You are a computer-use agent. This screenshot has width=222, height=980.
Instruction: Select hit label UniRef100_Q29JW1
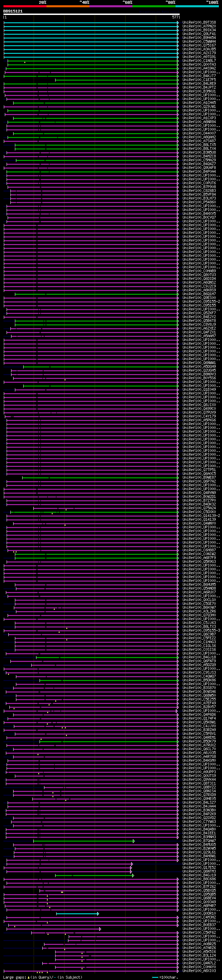[199, 106]
